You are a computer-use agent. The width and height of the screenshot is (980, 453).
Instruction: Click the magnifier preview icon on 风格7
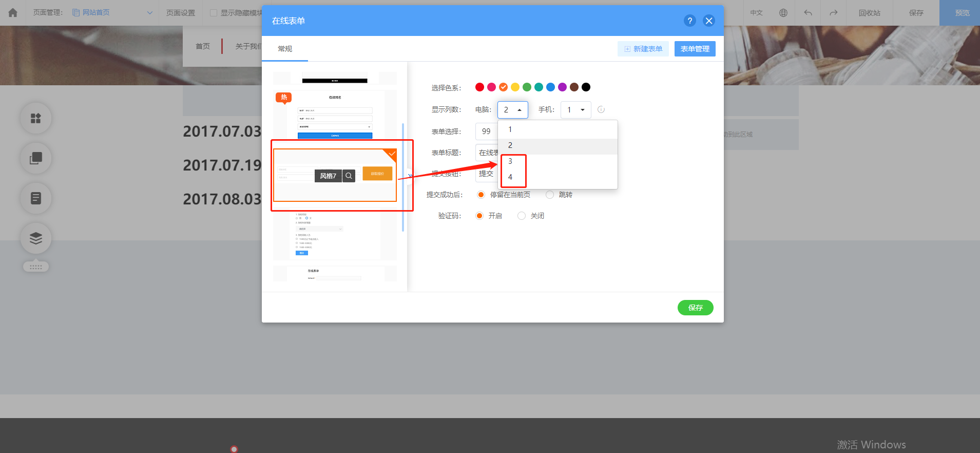349,176
